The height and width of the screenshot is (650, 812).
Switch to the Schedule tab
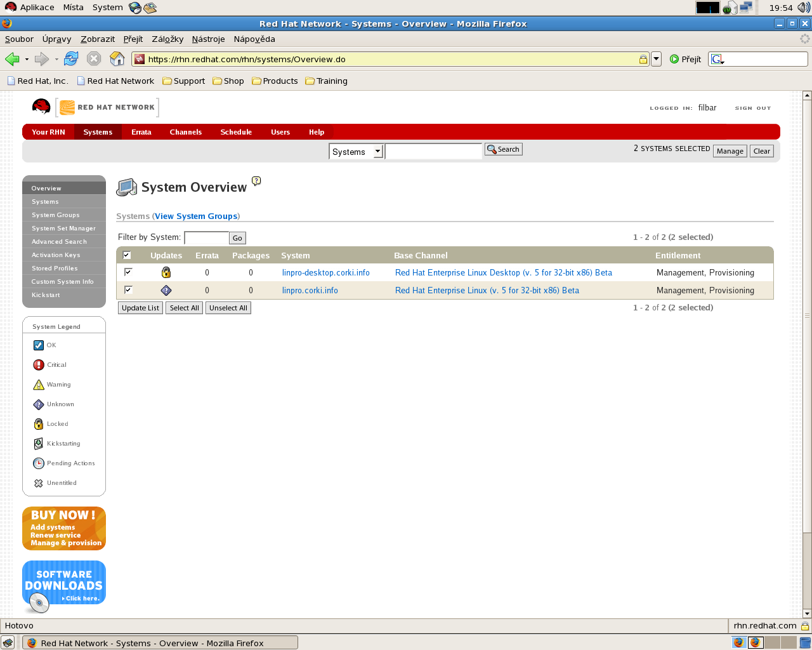tap(236, 132)
